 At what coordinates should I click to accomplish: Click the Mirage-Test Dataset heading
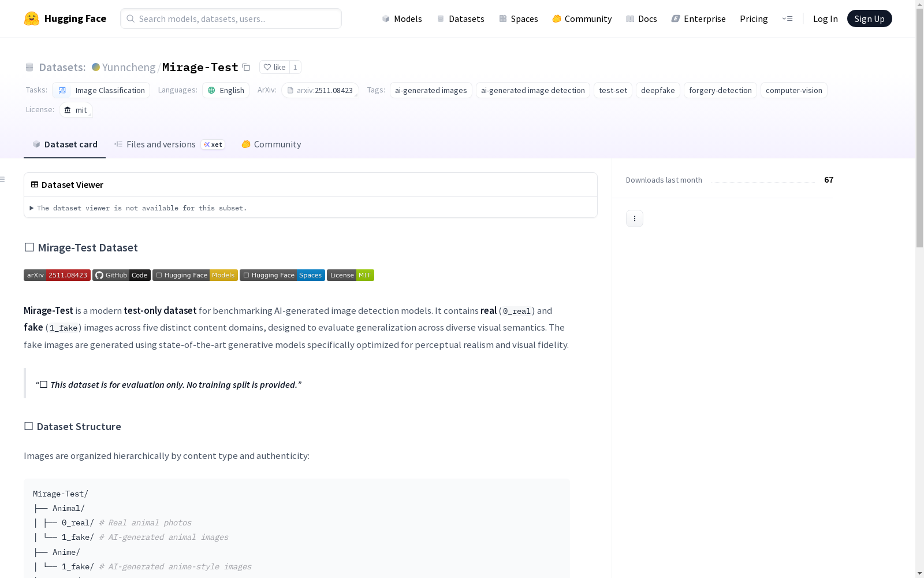[81, 247]
